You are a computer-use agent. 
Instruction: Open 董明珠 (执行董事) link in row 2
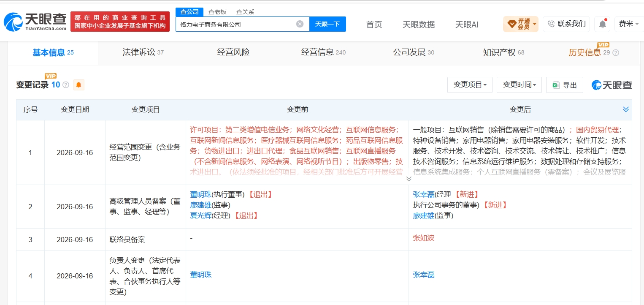(x=200, y=194)
